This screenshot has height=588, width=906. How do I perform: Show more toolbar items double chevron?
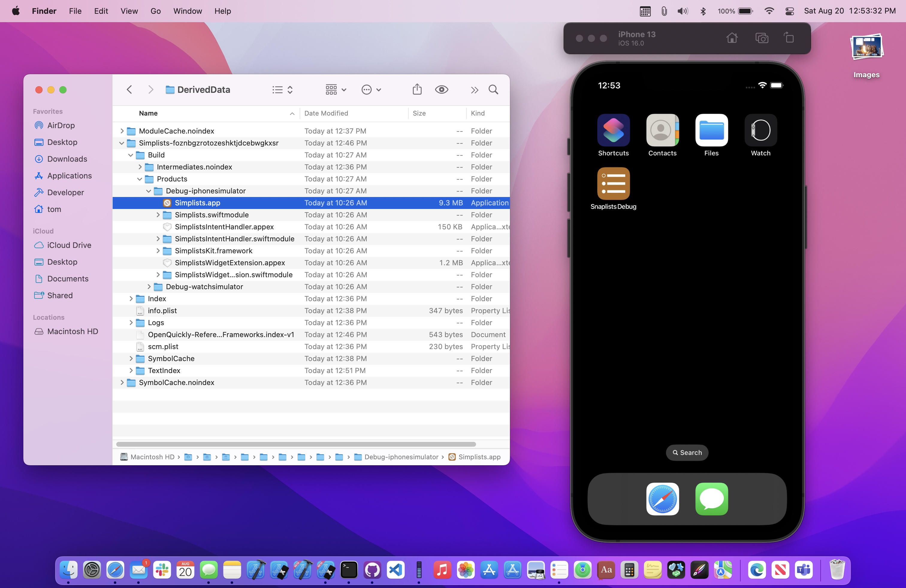coord(474,90)
